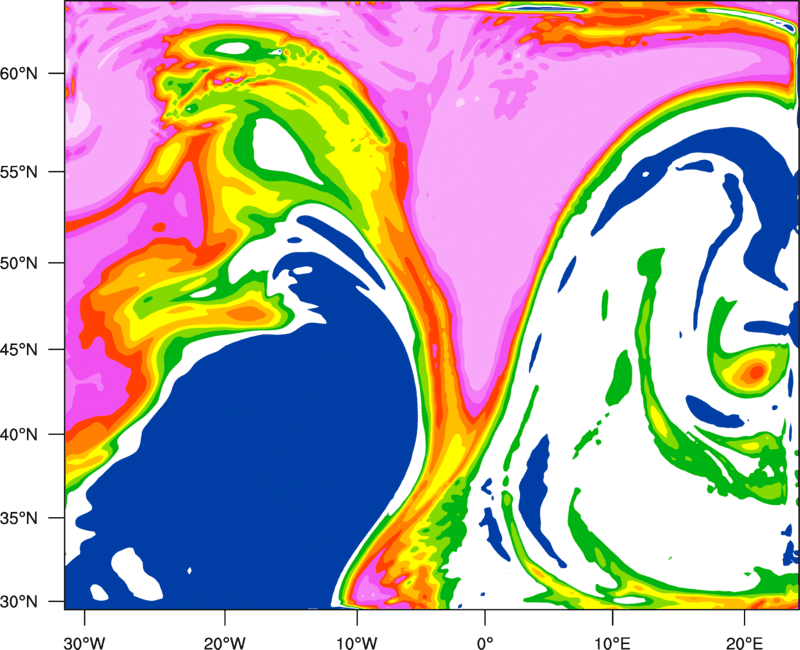The height and width of the screenshot is (650, 800).
Task: Click the 20°W longitude label
Action: (x=225, y=643)
